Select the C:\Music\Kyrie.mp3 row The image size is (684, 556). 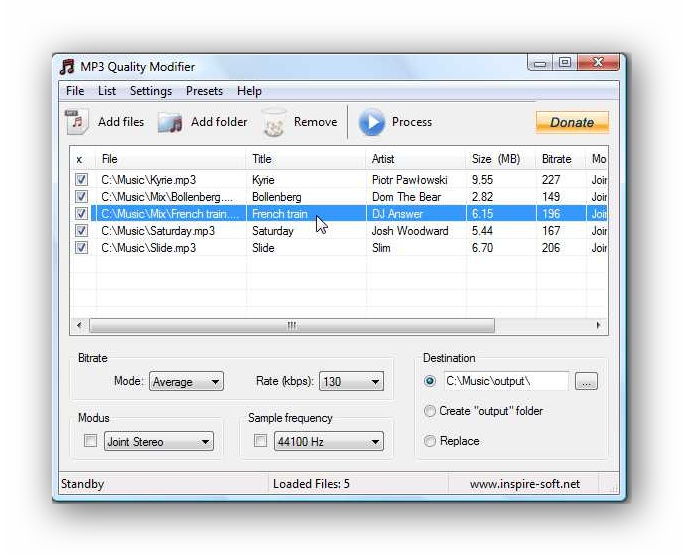click(x=339, y=180)
